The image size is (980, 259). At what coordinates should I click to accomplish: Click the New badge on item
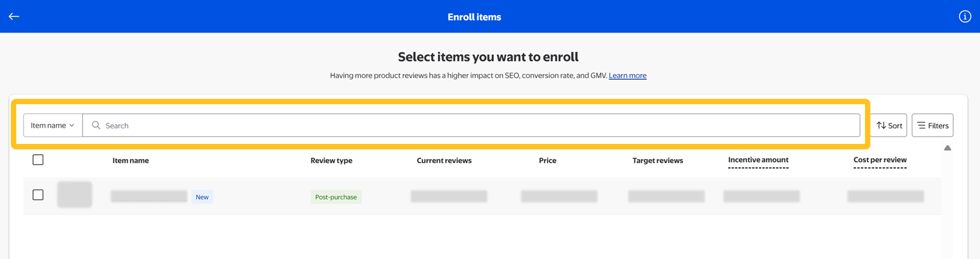(202, 197)
